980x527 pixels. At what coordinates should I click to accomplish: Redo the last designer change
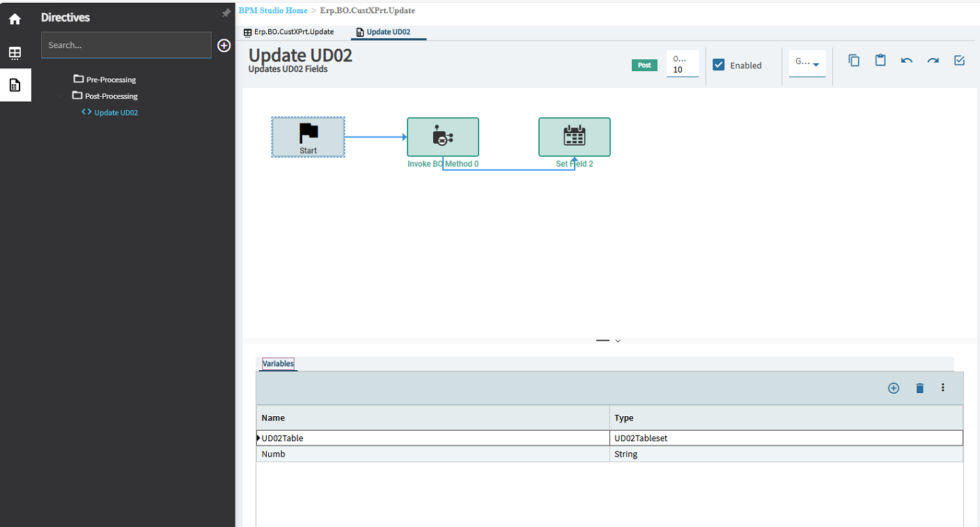tap(933, 61)
